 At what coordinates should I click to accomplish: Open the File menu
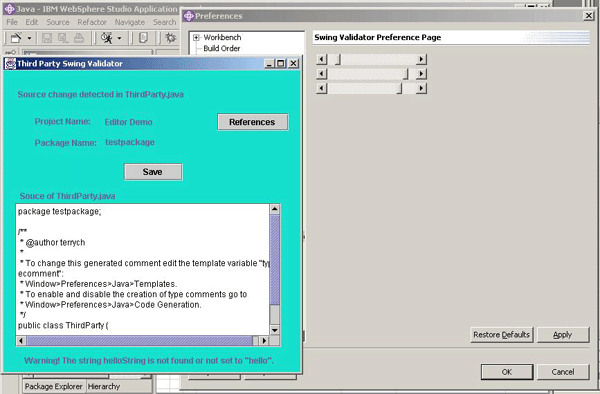(x=12, y=22)
